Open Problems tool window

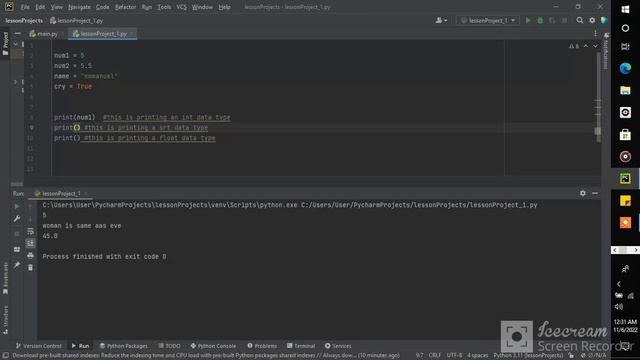262,346
